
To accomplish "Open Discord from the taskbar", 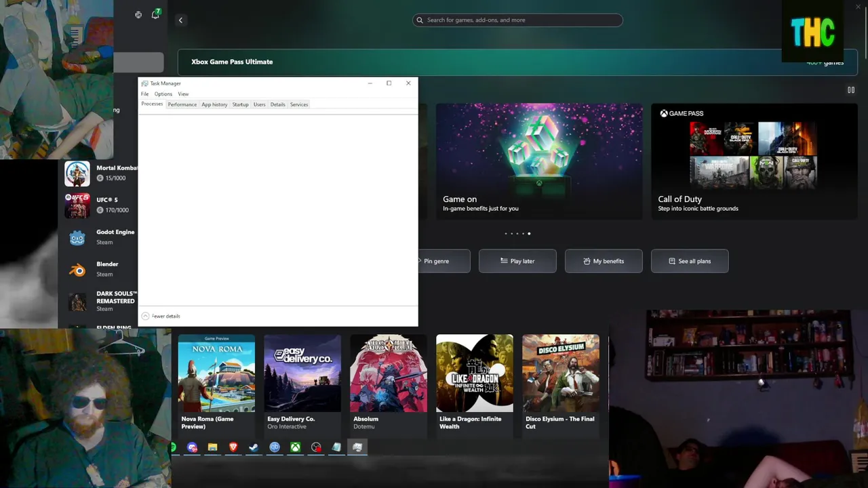I will pyautogui.click(x=193, y=447).
